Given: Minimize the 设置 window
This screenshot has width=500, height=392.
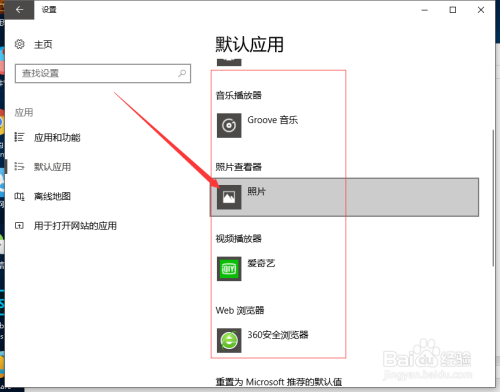Looking at the screenshot, I should tap(425, 10).
